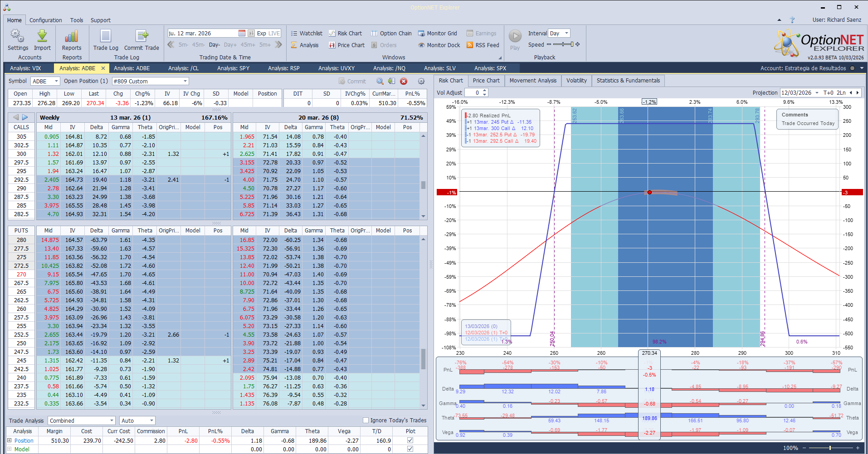
Task: Increase playback speed with plus icon
Action: pos(578,44)
